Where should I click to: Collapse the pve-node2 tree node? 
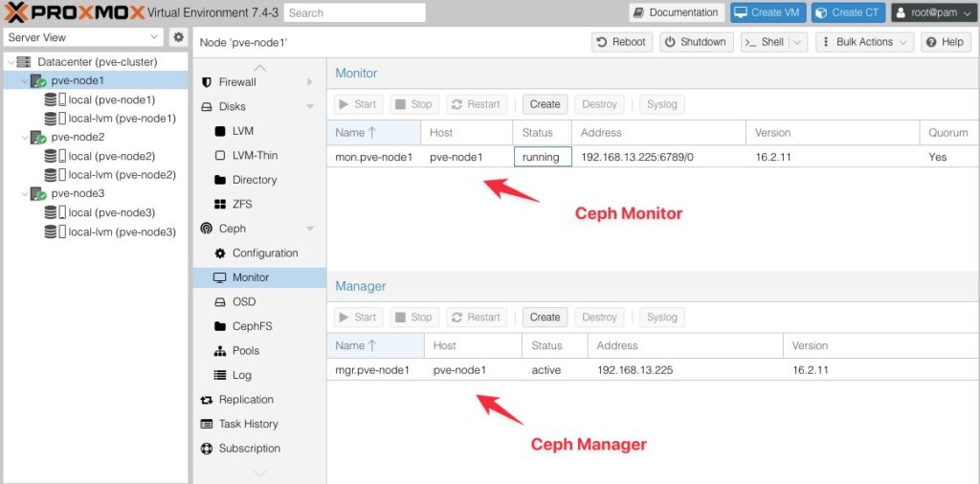pos(24,137)
